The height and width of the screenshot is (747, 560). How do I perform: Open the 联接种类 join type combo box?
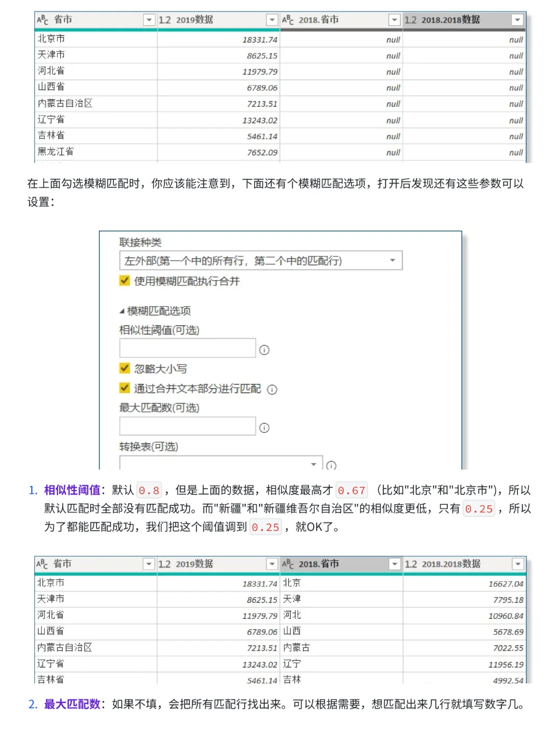tap(261, 260)
